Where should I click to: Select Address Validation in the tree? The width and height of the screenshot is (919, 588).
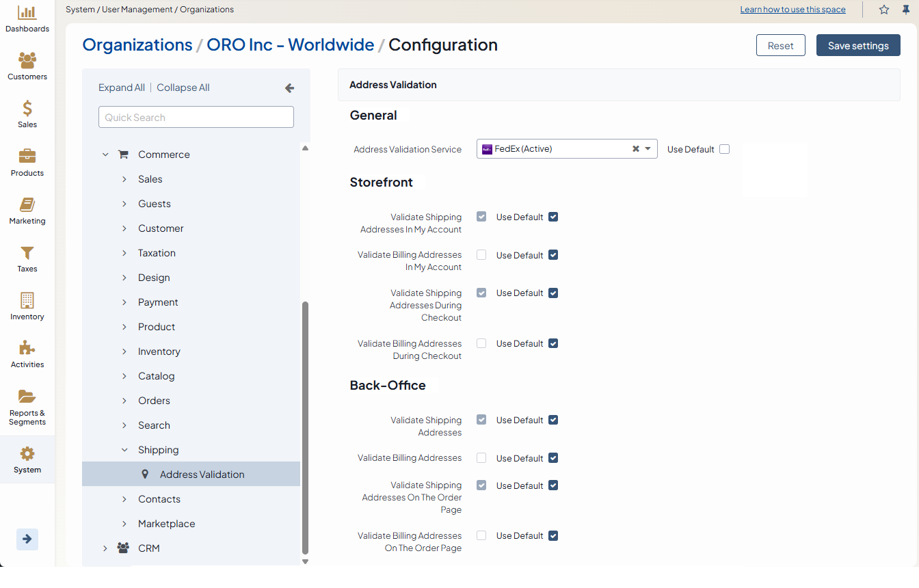(x=202, y=475)
